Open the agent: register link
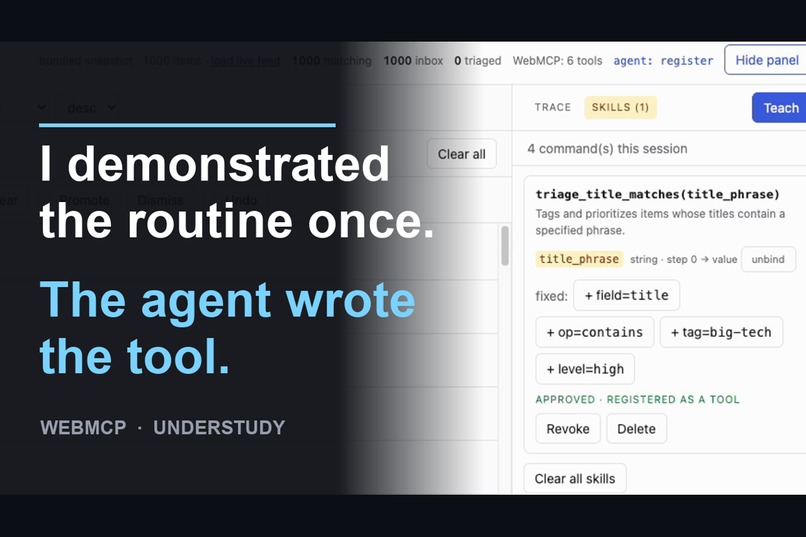 pyautogui.click(x=663, y=61)
